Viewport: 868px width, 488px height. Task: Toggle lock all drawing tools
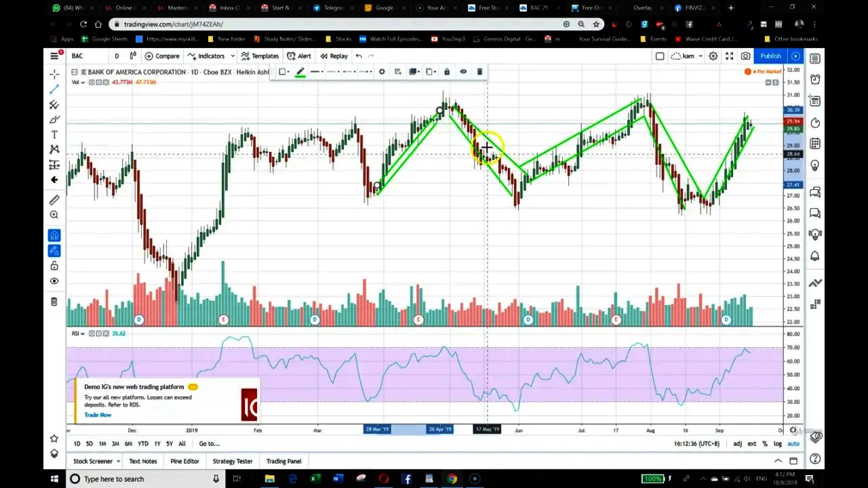point(54,266)
